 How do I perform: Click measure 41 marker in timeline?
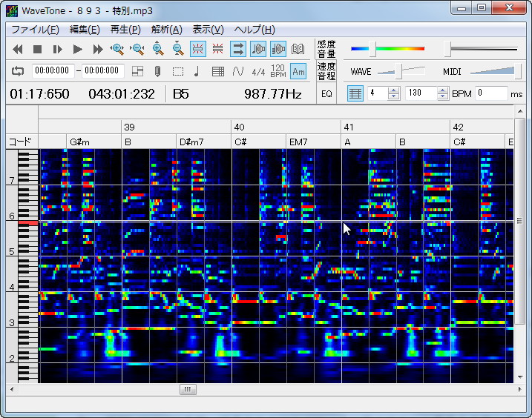coord(349,127)
